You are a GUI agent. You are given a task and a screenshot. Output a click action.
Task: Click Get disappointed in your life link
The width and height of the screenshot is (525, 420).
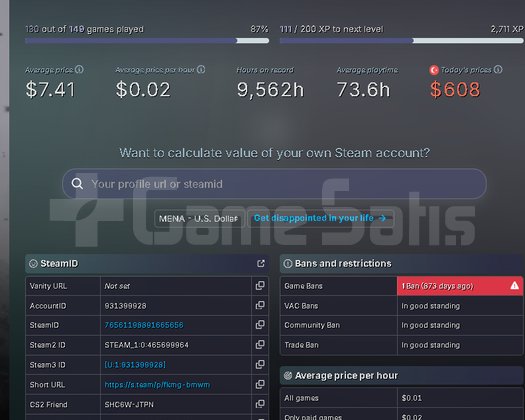320,218
